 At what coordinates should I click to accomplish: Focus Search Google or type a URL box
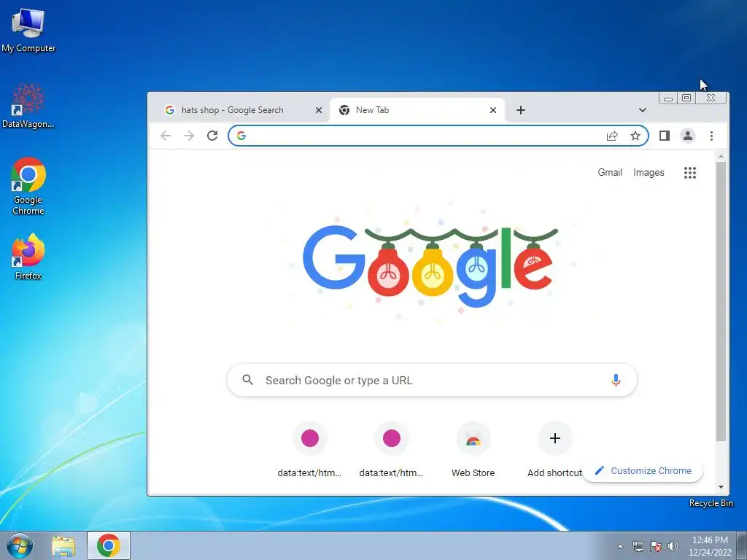[x=432, y=380]
